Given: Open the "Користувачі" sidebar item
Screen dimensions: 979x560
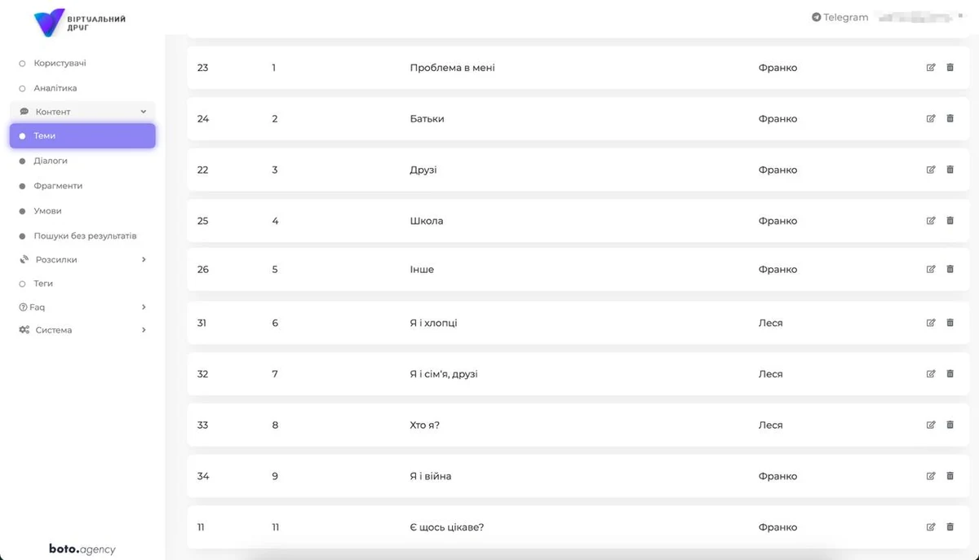Looking at the screenshot, I should (x=60, y=63).
